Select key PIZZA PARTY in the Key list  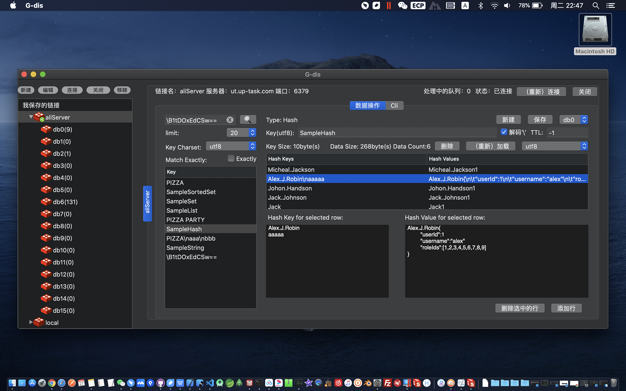(x=210, y=220)
